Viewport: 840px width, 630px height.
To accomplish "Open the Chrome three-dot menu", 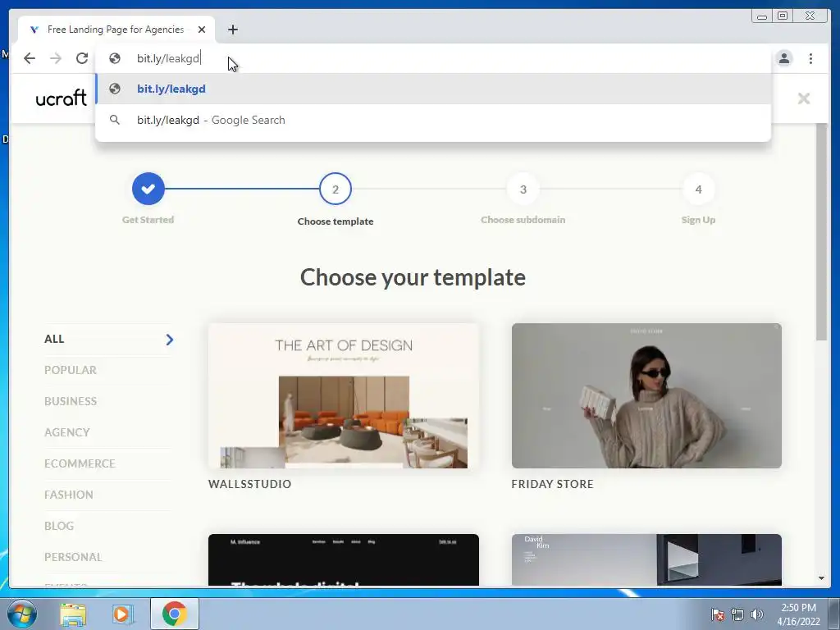I will [x=810, y=58].
